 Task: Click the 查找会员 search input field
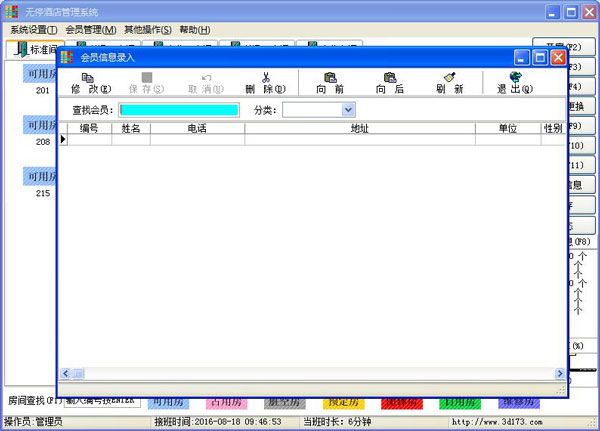click(179, 110)
